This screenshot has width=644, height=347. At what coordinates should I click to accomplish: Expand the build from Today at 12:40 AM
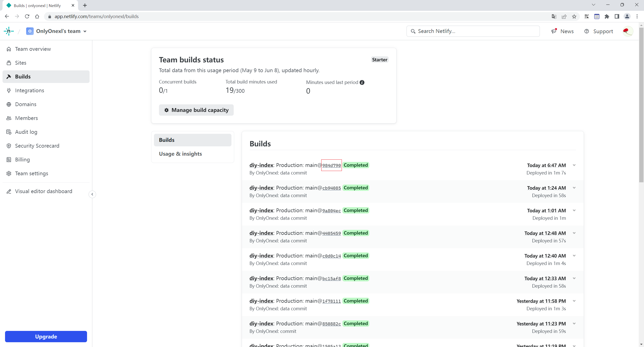tap(574, 256)
